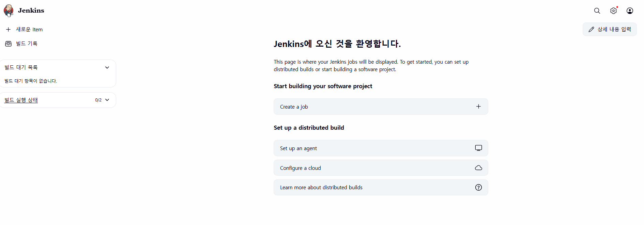Image resolution: width=644 pixels, height=225 pixels.
Task: Click the plus icon on Create a job
Action: point(478,107)
